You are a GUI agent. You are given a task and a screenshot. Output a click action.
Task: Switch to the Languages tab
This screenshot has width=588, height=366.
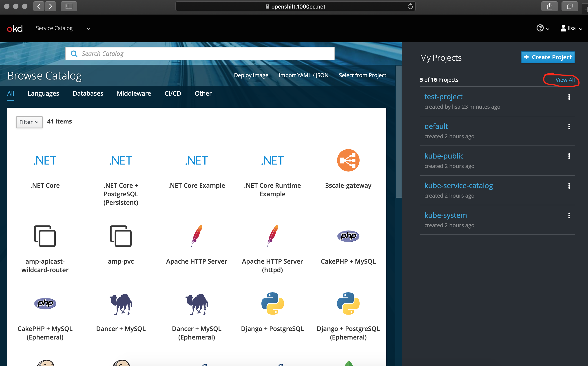[x=43, y=93]
